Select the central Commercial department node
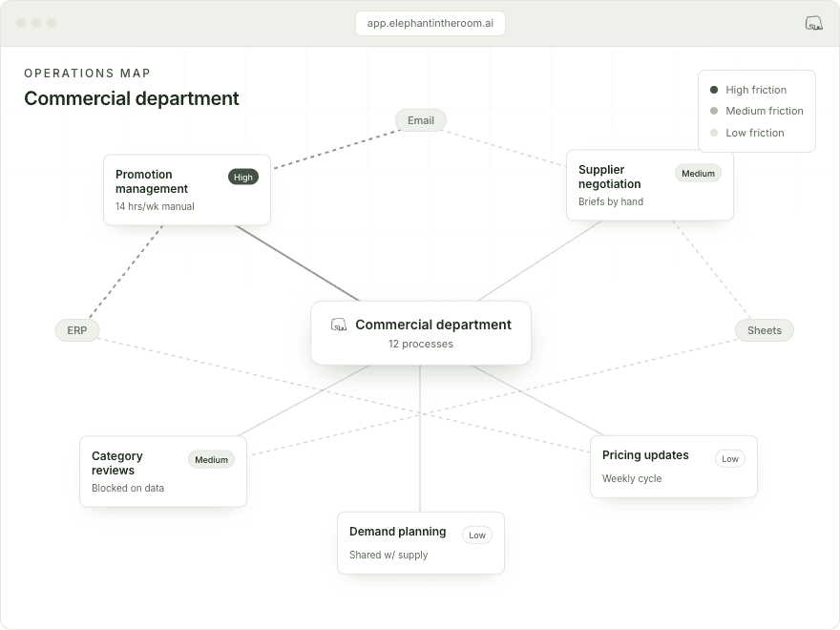Image resolution: width=840 pixels, height=630 pixels. (421, 333)
